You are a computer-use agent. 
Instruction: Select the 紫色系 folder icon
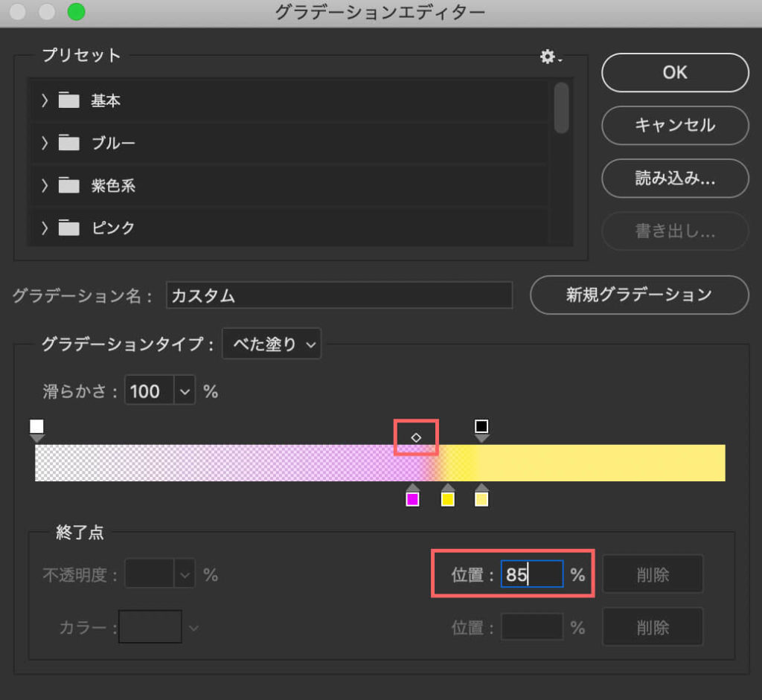click(69, 185)
